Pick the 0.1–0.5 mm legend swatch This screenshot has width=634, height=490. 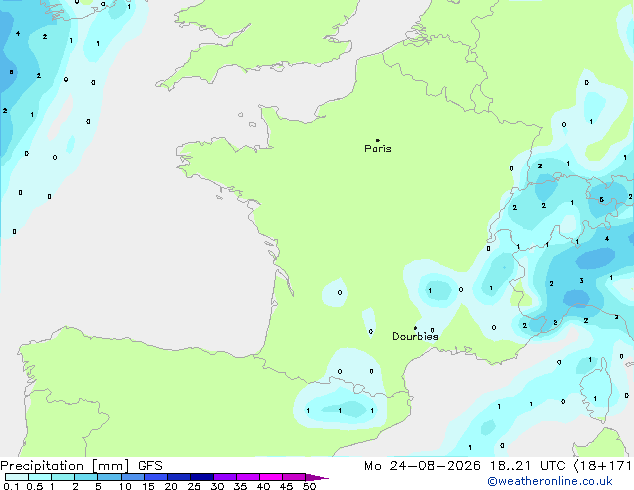click(17, 477)
